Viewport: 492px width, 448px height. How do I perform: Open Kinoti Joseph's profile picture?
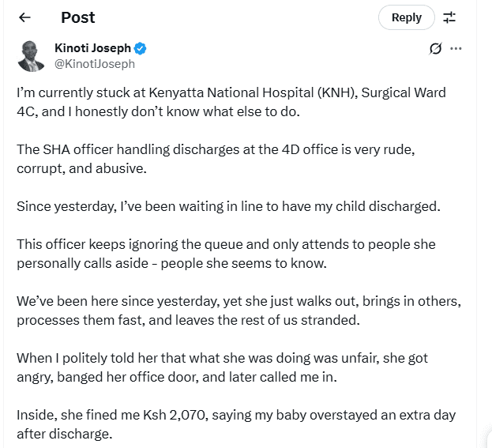[x=31, y=55]
